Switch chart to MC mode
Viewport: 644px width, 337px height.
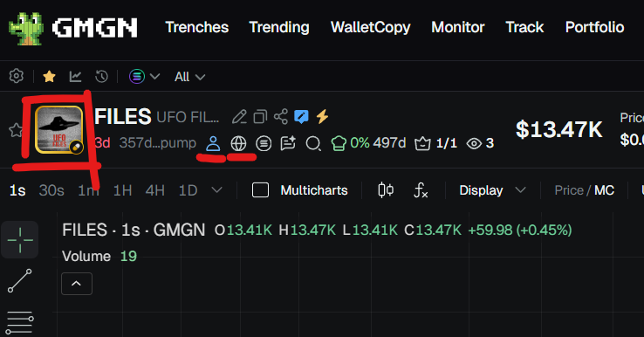pyautogui.click(x=604, y=190)
